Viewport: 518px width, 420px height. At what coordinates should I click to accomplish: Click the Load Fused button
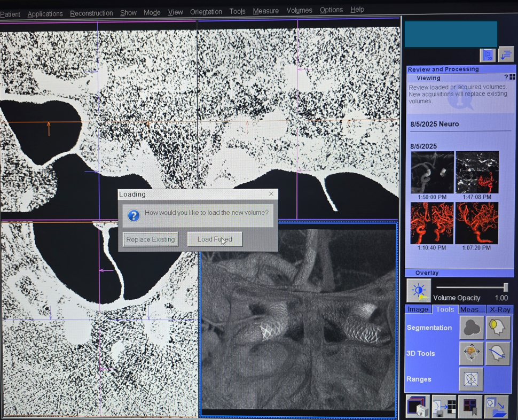pyautogui.click(x=215, y=239)
